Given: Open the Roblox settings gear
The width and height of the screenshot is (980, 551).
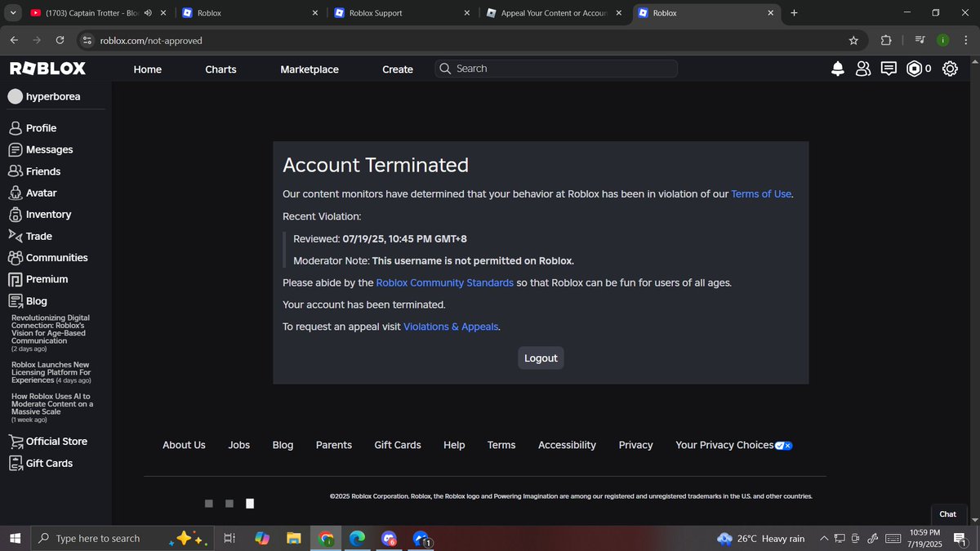Looking at the screenshot, I should click(x=950, y=69).
